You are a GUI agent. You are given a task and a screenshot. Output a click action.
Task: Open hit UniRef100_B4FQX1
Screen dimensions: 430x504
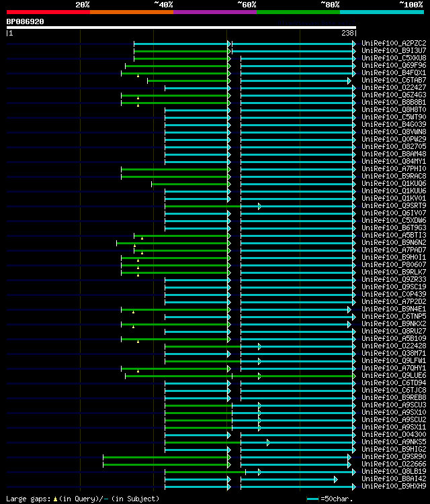click(x=394, y=72)
